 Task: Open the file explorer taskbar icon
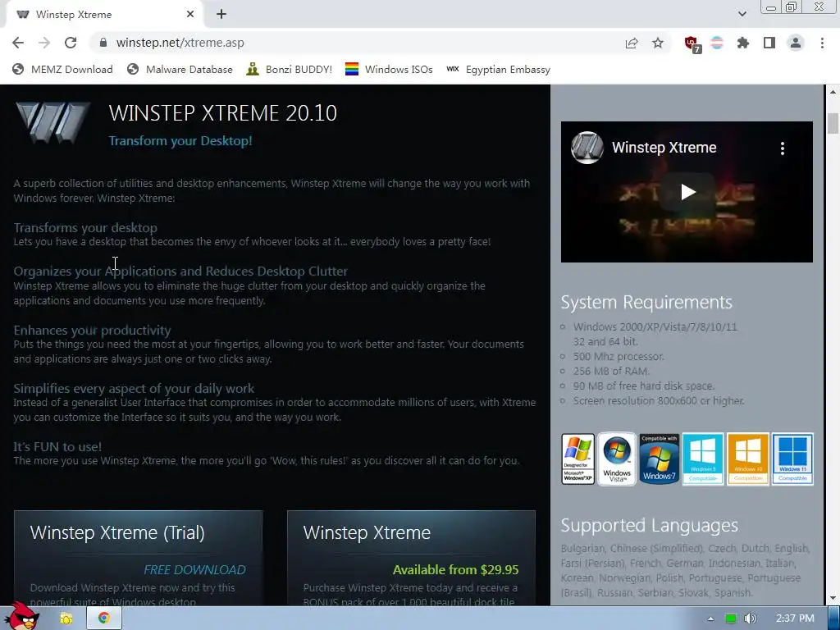tap(66, 619)
